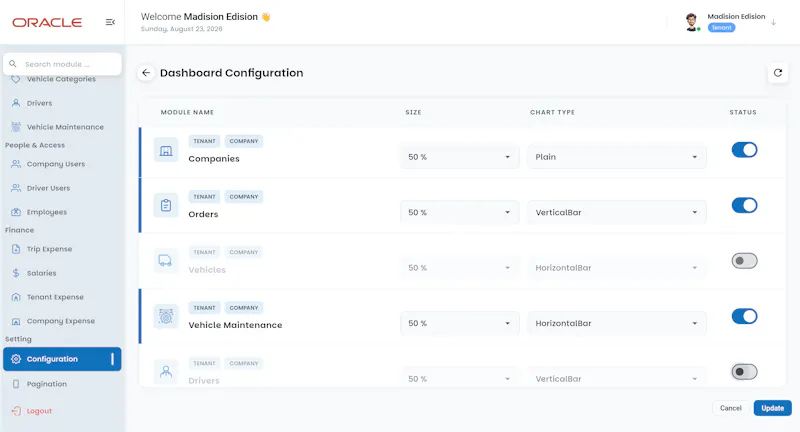Open Trip Expense menu item
This screenshot has width=800, height=432.
tap(62, 249)
